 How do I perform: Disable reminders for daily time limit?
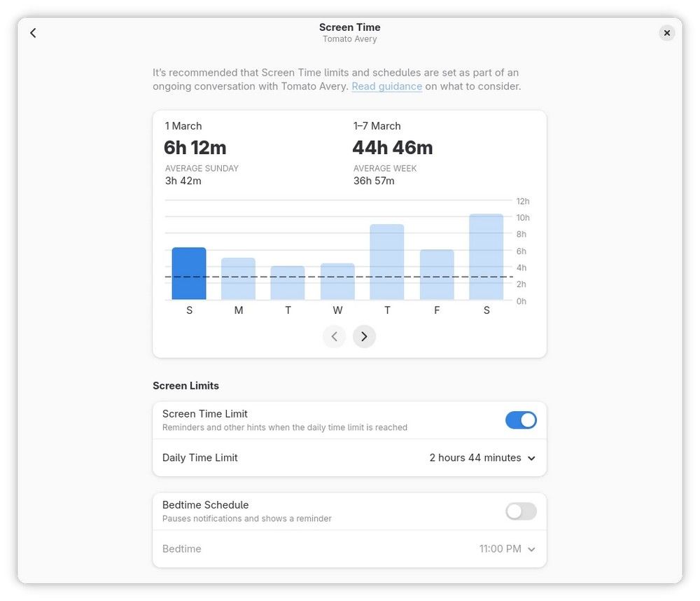tap(521, 420)
